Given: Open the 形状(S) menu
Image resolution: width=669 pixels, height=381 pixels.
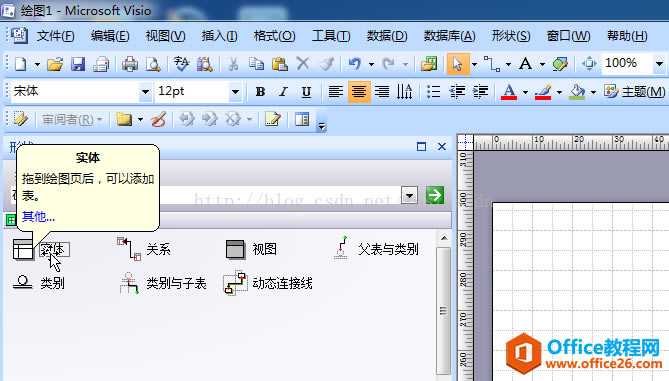Looking at the screenshot, I should click(511, 36).
